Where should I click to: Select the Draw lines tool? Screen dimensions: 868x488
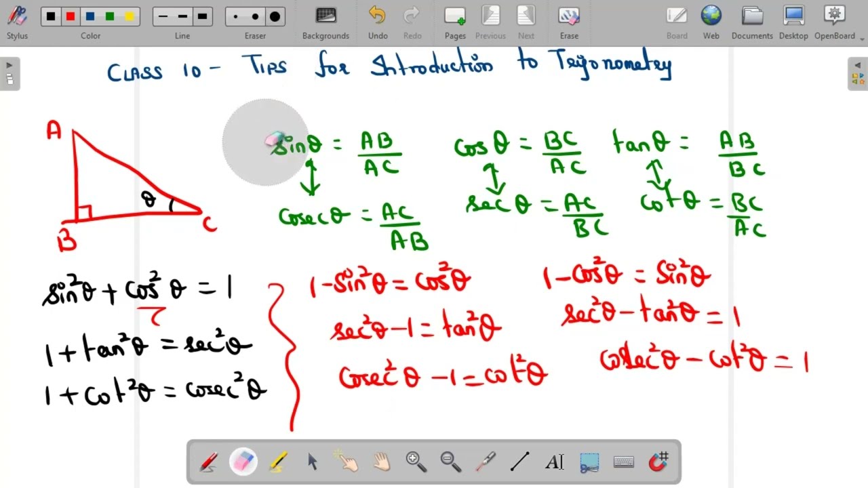tap(520, 462)
